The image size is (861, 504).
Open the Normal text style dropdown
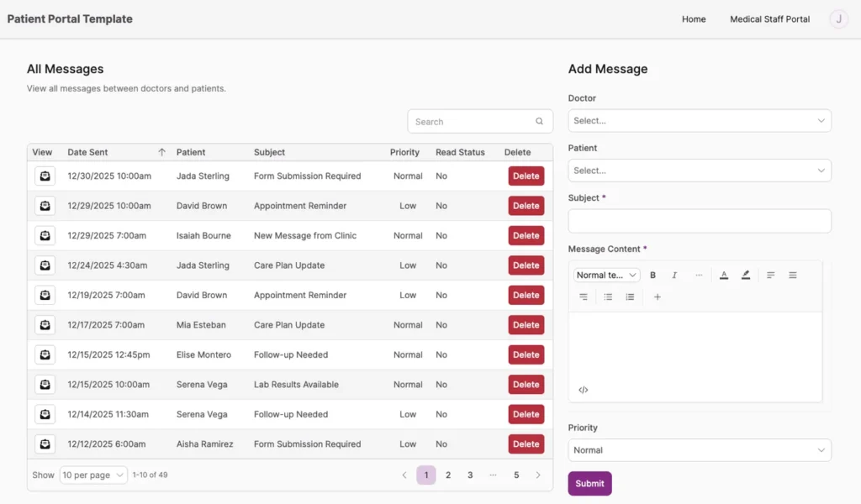click(606, 275)
